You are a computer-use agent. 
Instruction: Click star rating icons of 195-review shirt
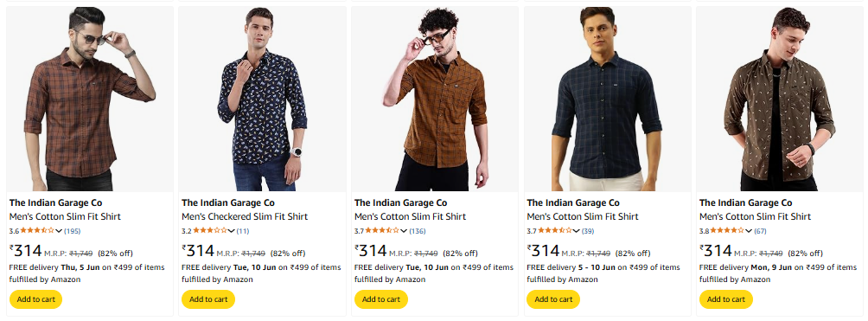[38, 231]
